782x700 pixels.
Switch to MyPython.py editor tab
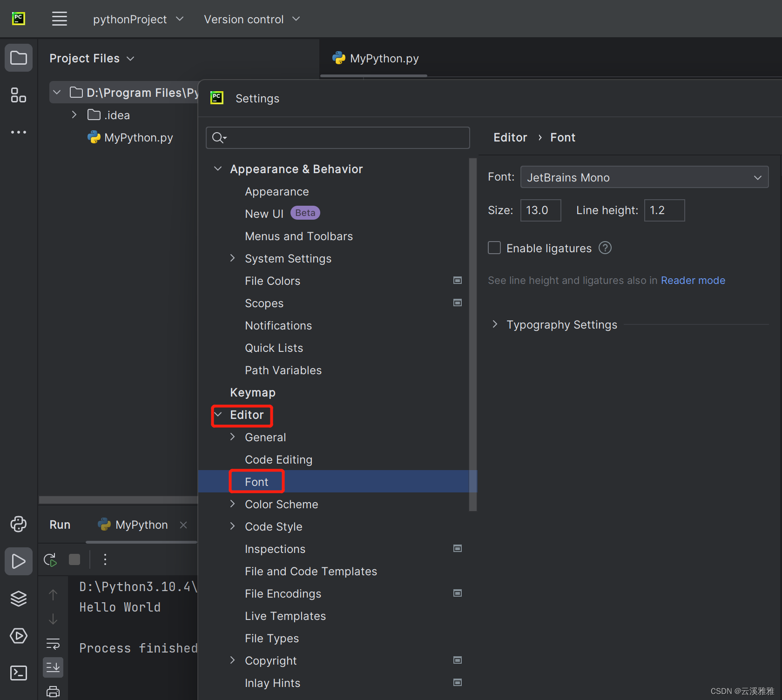[x=375, y=58]
